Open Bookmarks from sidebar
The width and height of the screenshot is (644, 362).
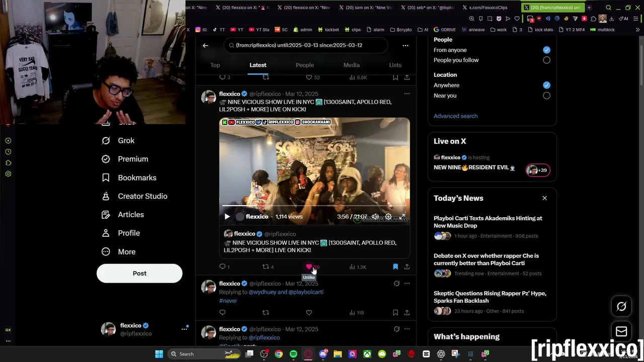click(129, 177)
